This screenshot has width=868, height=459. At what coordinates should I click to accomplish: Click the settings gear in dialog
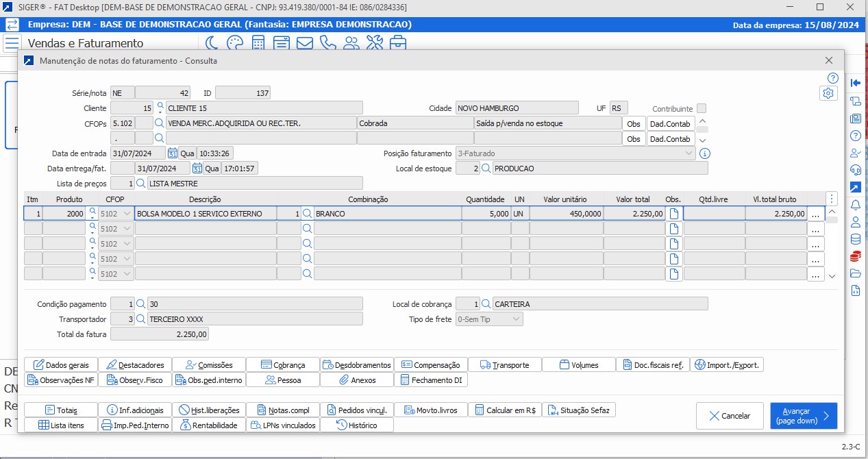(828, 93)
